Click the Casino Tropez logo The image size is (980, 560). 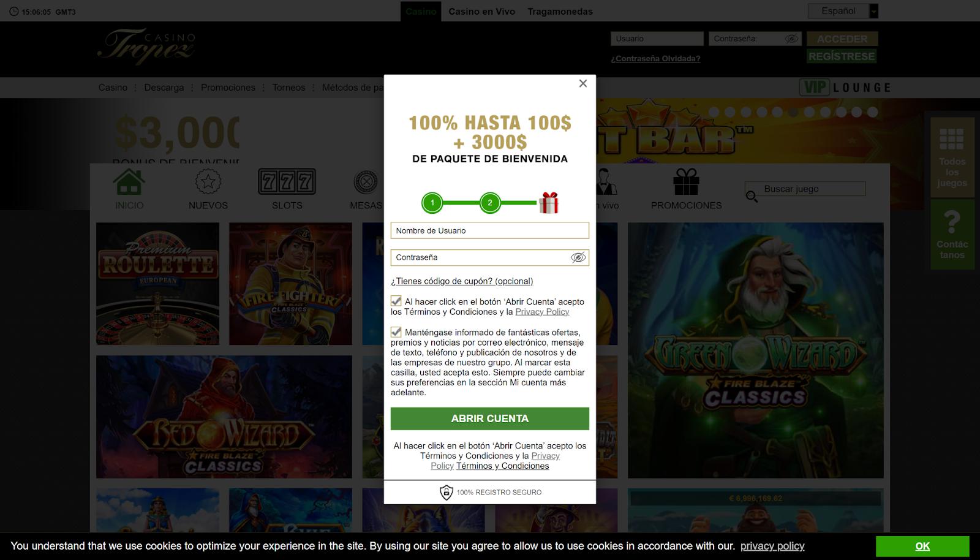tap(146, 47)
